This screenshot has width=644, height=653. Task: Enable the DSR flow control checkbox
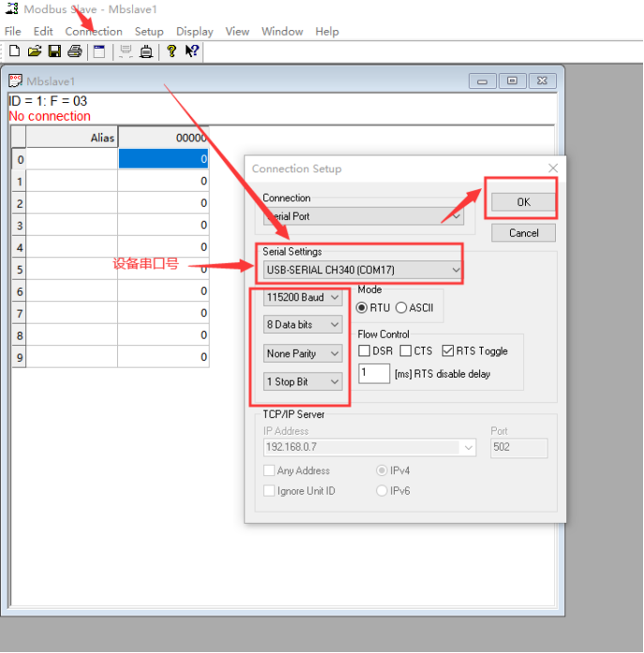364,350
